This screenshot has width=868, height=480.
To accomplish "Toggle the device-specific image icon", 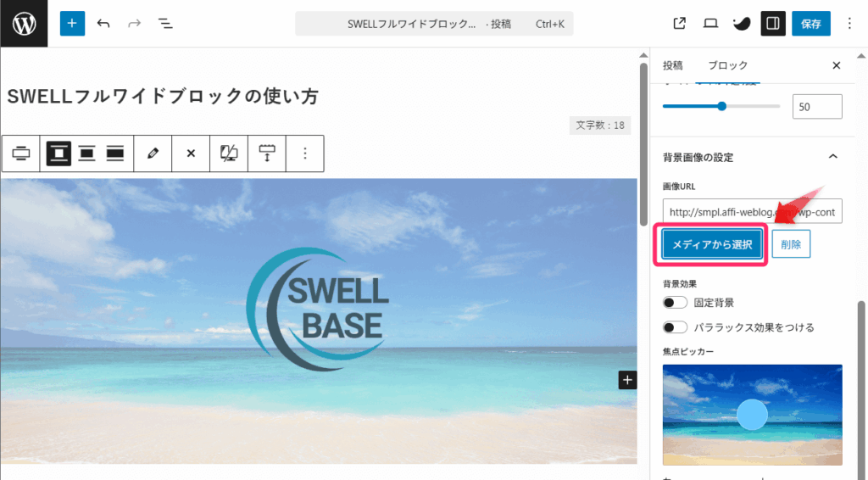I will (229, 153).
